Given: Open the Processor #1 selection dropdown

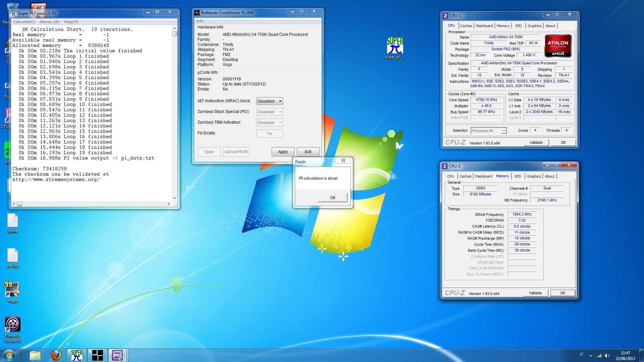Looking at the screenshot, I should [488, 131].
